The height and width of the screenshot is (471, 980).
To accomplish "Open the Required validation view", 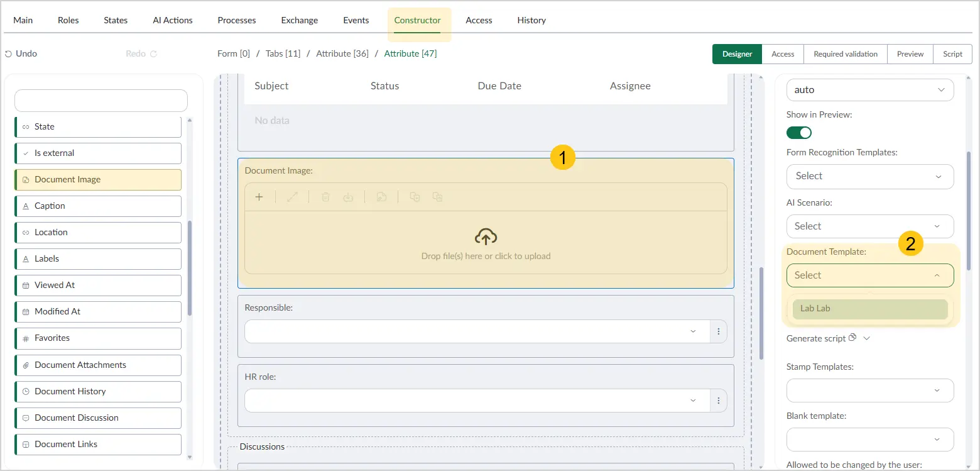I will point(846,54).
